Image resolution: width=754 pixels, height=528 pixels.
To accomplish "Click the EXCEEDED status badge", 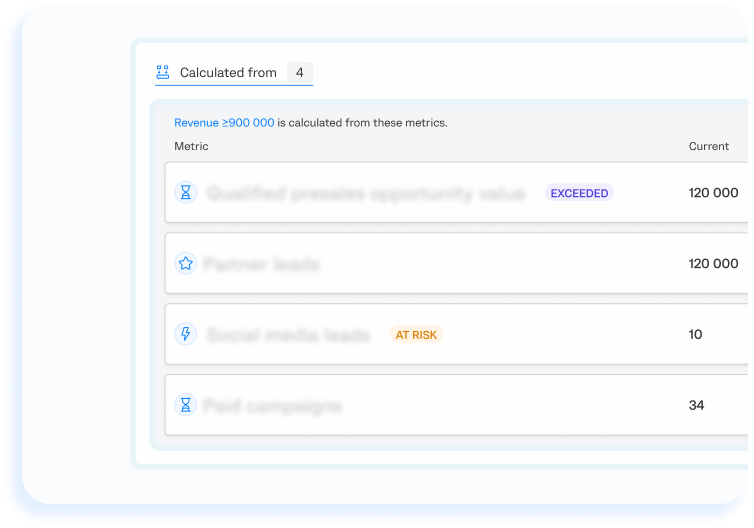I will (579, 193).
